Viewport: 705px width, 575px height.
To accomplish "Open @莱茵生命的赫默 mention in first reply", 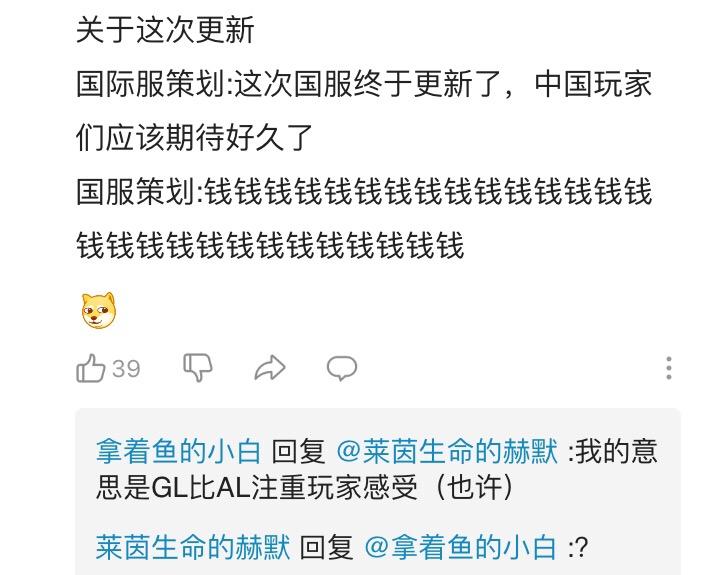I will click(447, 451).
